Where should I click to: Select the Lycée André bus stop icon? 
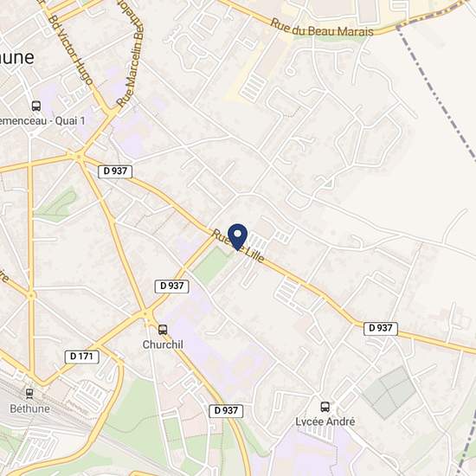(325, 407)
